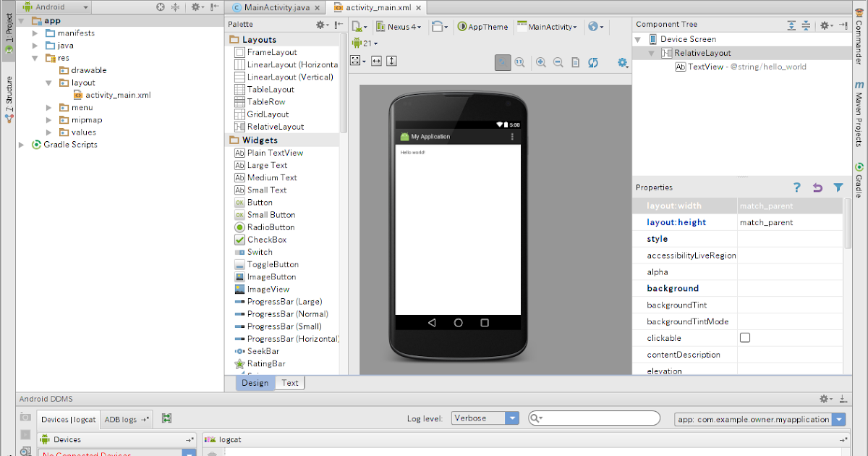Open the API level 21 dropdown
Screen dimensions: 868x456
click(x=365, y=43)
